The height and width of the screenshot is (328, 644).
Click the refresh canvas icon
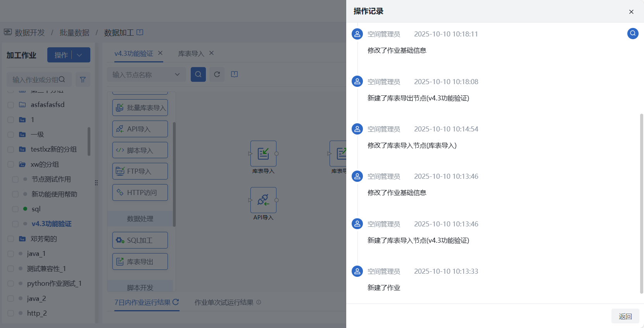(217, 74)
